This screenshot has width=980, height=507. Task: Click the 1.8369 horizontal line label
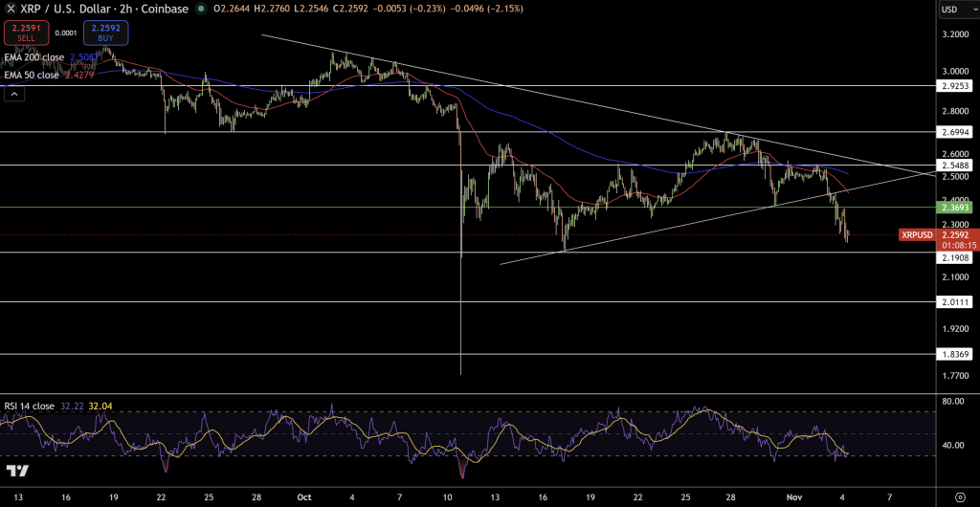tap(954, 354)
